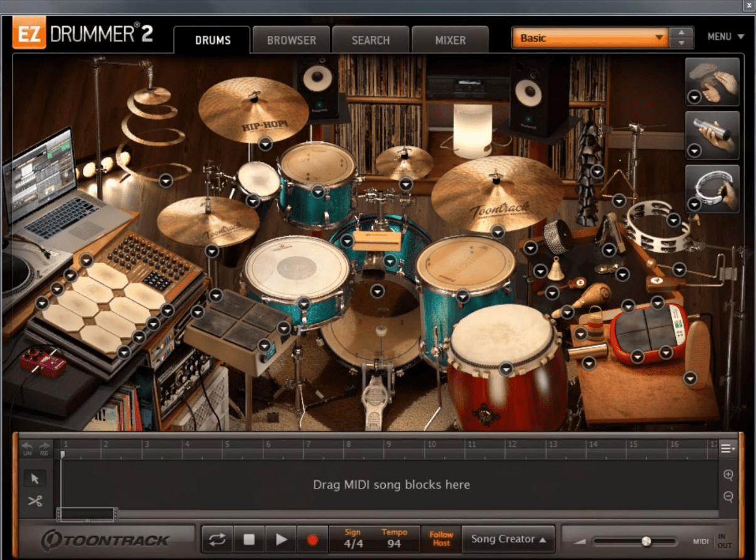Screen dimensions: 756x560
Task: Step to the previous preset with up arrow
Action: click(x=681, y=33)
